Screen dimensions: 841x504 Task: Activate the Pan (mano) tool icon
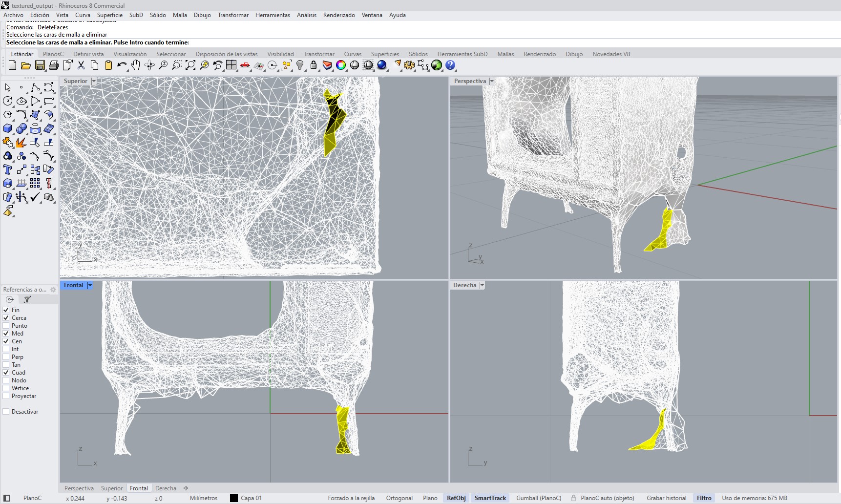[x=136, y=65]
